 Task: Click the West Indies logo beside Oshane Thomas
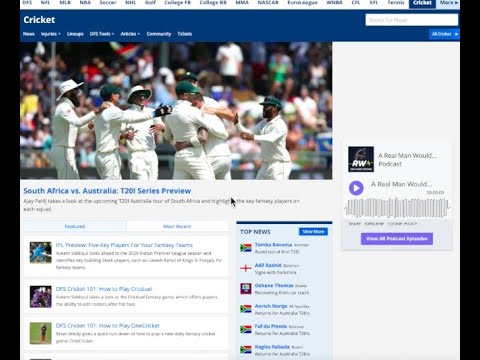coord(246,289)
